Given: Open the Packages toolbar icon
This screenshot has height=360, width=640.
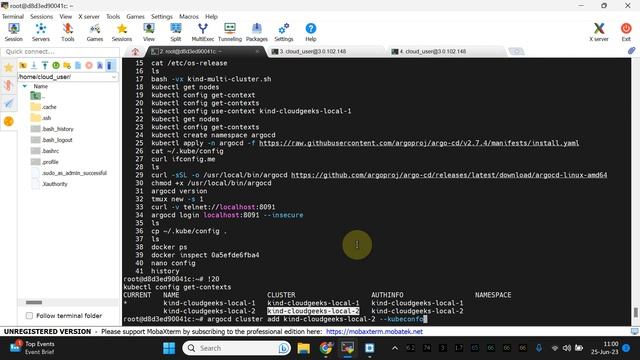Looking at the screenshot, I should pos(257,32).
